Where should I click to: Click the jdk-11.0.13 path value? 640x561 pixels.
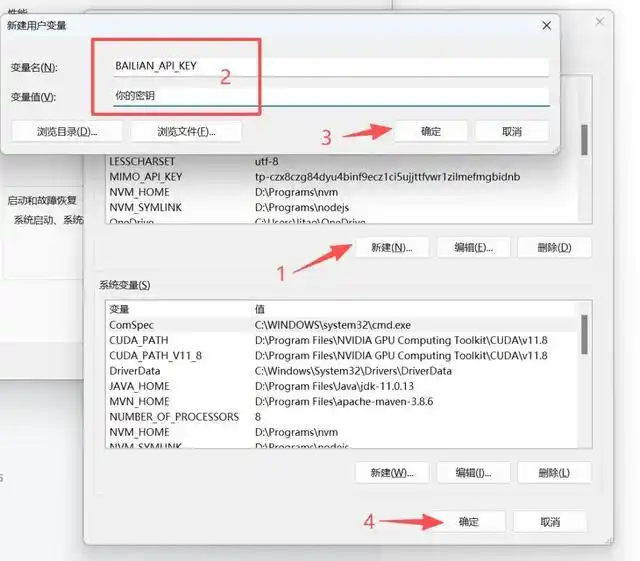pos(334,386)
